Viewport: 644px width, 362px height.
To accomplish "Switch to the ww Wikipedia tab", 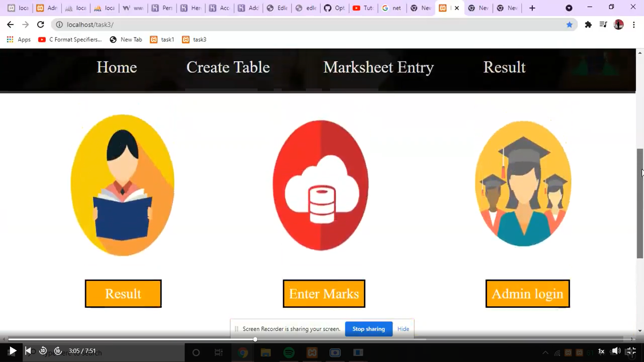I will tap(133, 8).
